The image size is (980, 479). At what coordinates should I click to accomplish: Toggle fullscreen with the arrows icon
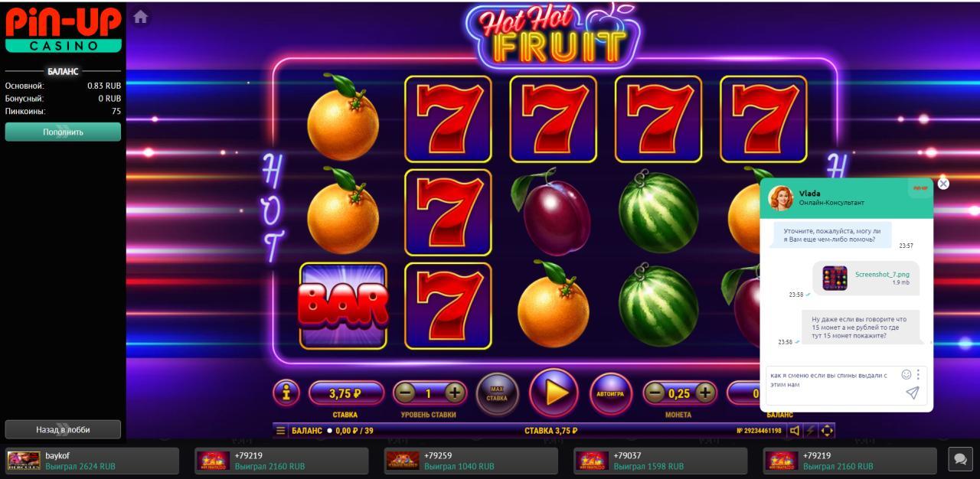coord(827,431)
